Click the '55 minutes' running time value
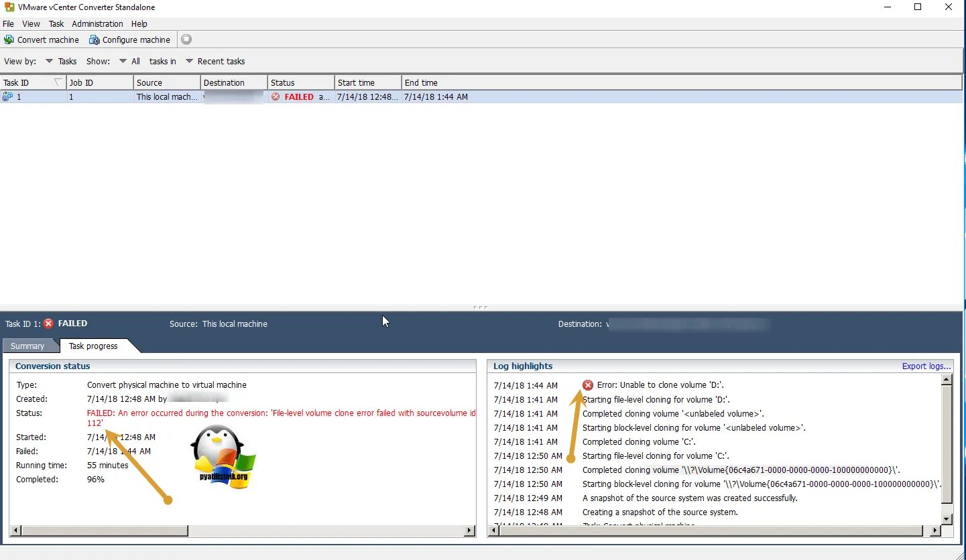 107,465
